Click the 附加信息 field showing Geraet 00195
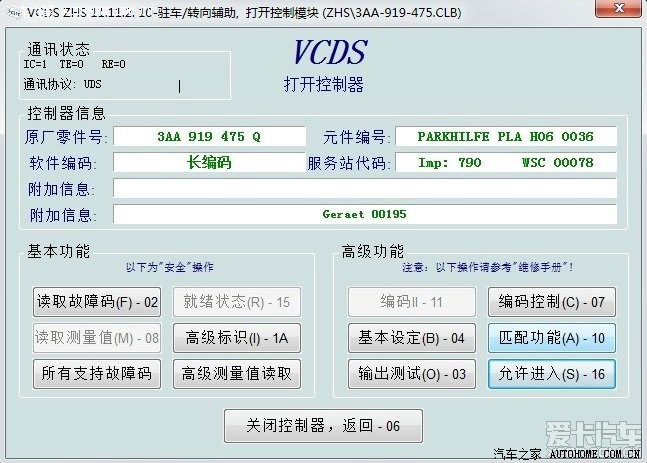This screenshot has height=463, width=647. click(x=364, y=214)
